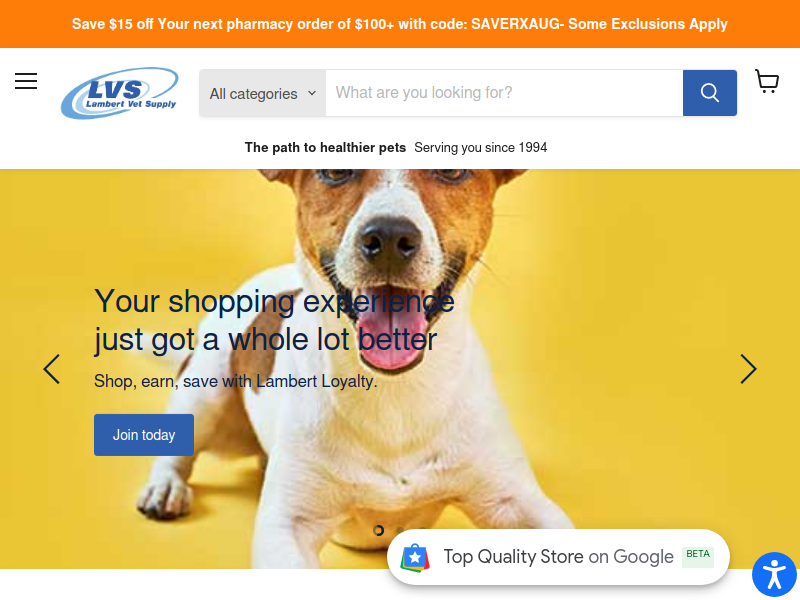The width and height of the screenshot is (800, 600).
Task: Select the first carousel slide dot
Action: tap(379, 531)
